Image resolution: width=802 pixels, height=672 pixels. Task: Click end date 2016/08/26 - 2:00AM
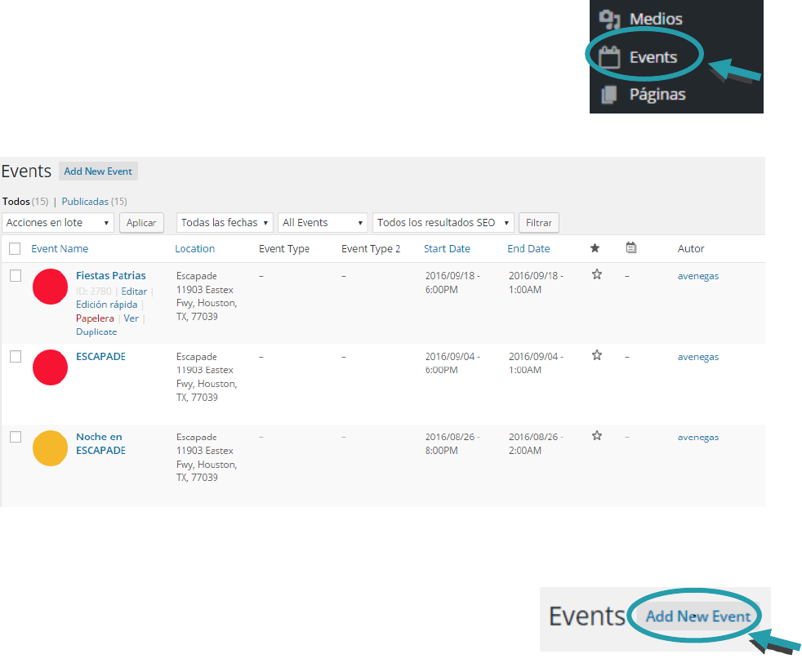(536, 443)
